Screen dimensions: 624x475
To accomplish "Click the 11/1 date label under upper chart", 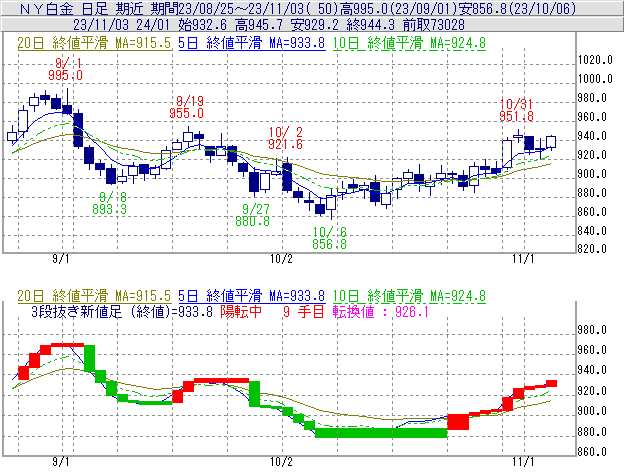I will point(523,259).
